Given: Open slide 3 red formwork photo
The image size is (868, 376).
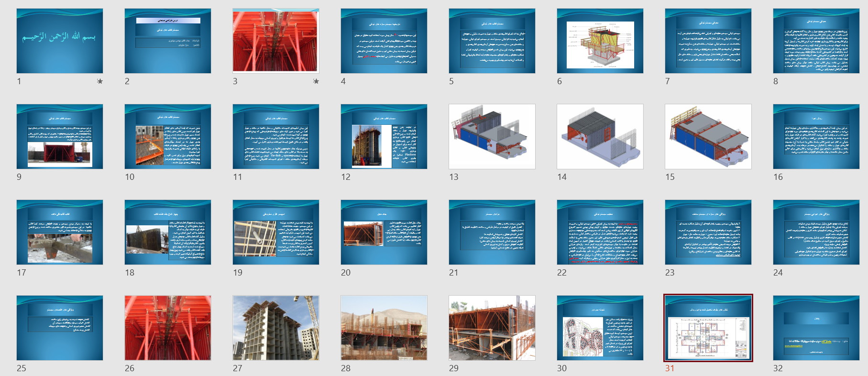Looking at the screenshot, I should [276, 41].
